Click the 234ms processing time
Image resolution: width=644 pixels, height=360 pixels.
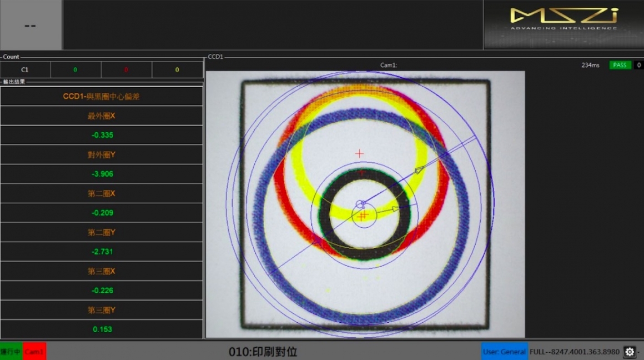coord(590,65)
